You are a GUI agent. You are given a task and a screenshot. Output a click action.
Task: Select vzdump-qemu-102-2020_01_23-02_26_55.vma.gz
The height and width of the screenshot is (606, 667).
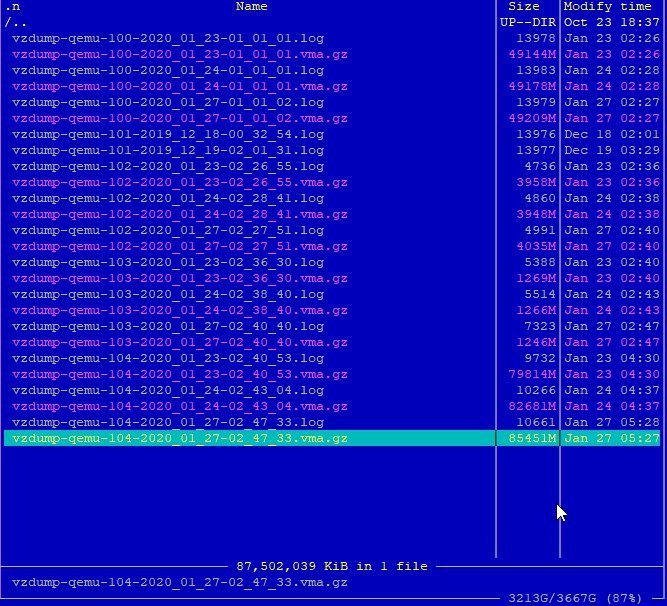click(180, 182)
